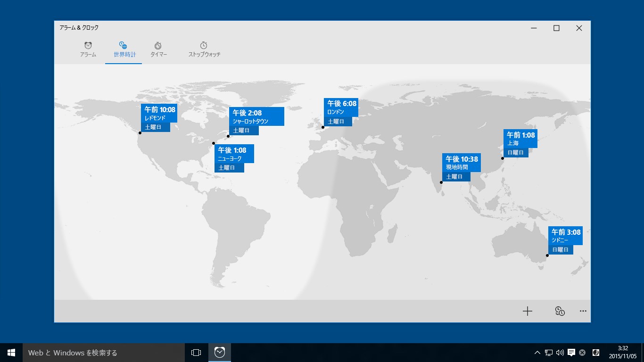Click the speaker volume icon
644x362 pixels.
coord(559,352)
